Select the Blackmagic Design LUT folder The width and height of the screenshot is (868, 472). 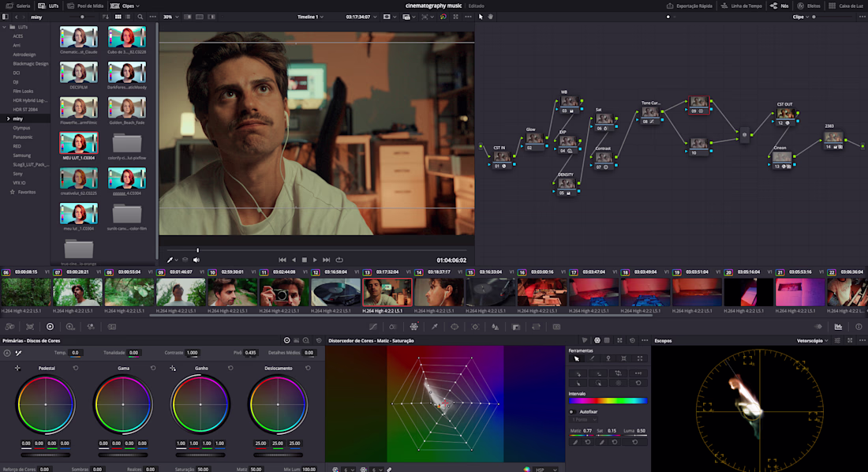31,64
